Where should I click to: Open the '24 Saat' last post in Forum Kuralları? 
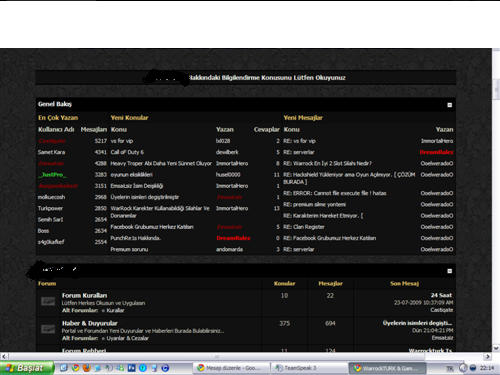(x=441, y=295)
